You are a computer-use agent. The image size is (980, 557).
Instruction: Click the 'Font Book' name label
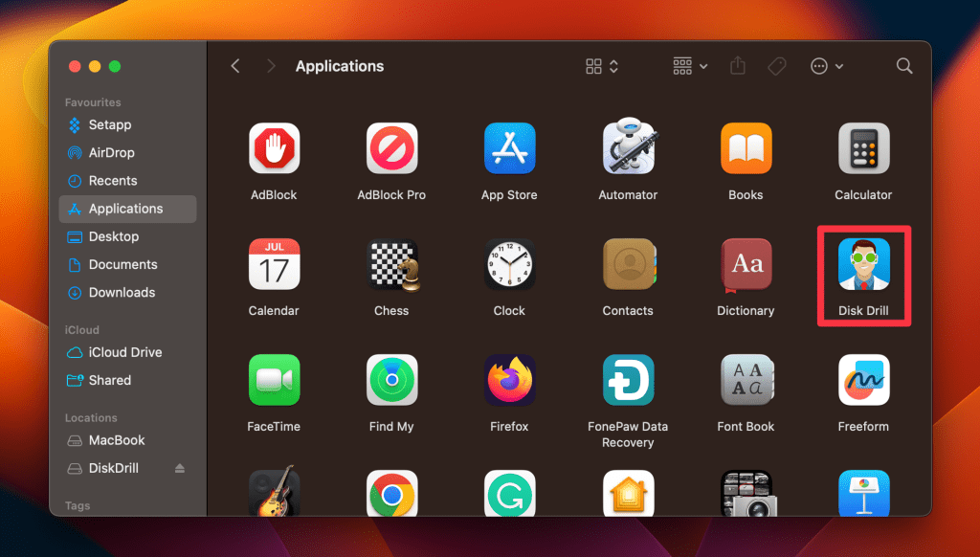746,426
